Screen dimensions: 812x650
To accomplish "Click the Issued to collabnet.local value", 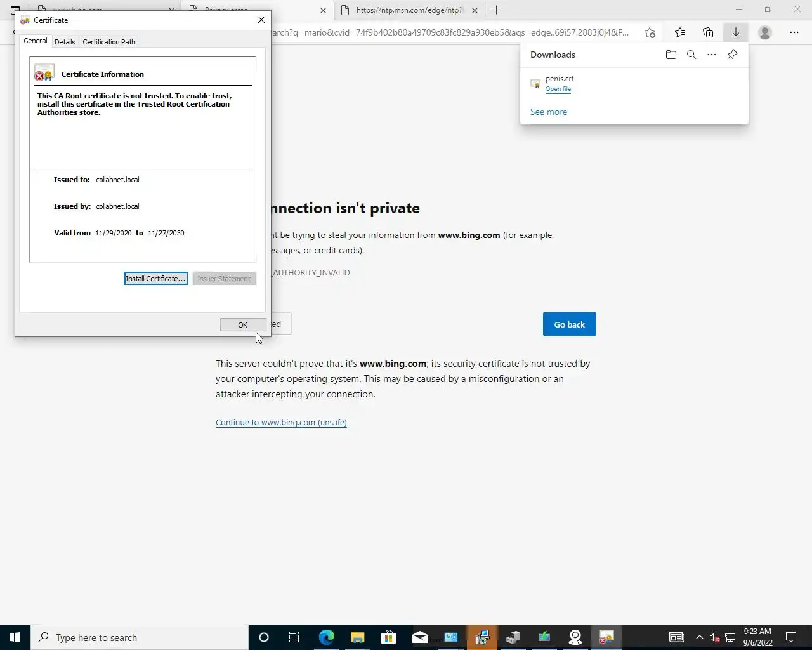I will coord(117,180).
